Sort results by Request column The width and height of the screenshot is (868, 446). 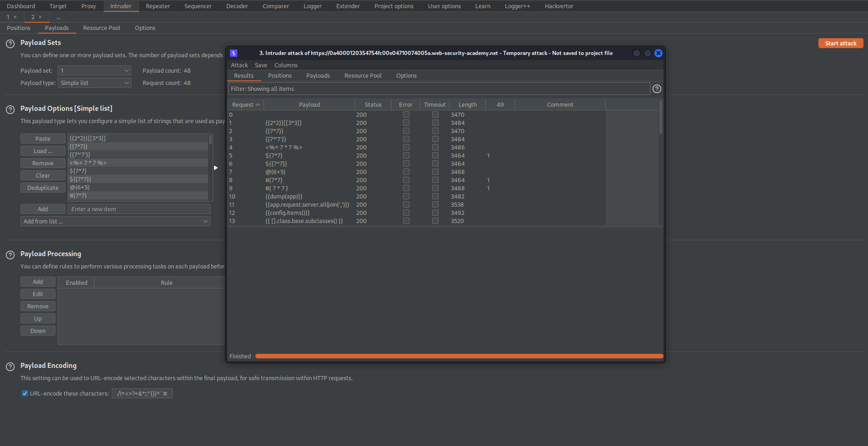pos(246,104)
